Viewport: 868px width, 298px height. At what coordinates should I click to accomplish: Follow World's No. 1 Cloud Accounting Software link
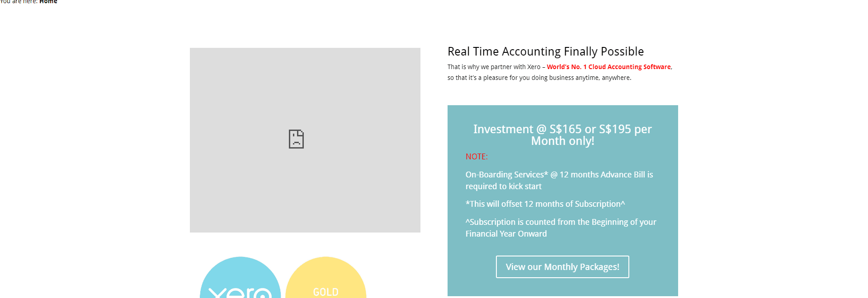click(609, 67)
